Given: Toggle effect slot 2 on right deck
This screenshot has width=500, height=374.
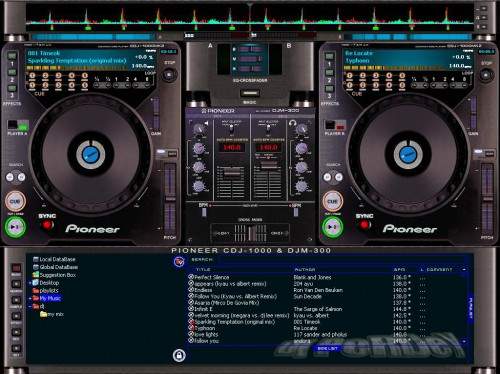Looking at the screenshot, I should [x=329, y=72].
